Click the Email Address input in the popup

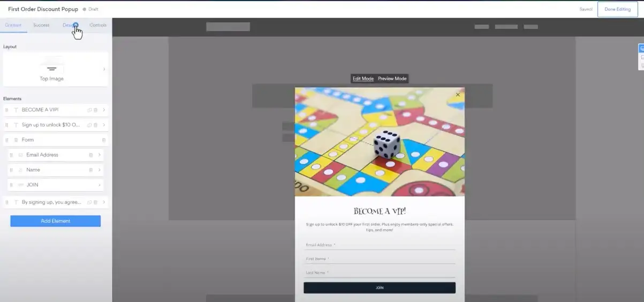coord(380,245)
